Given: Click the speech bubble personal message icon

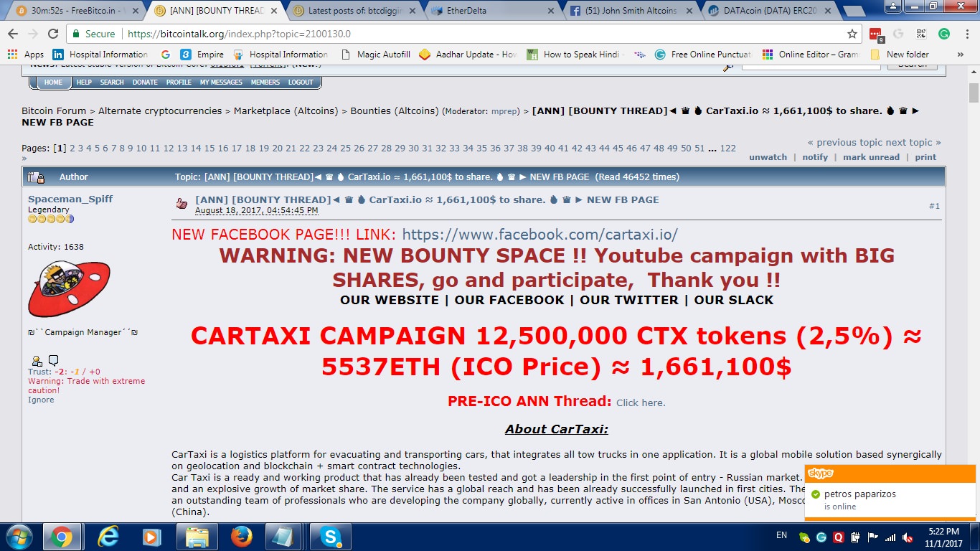Looking at the screenshot, I should [x=54, y=360].
